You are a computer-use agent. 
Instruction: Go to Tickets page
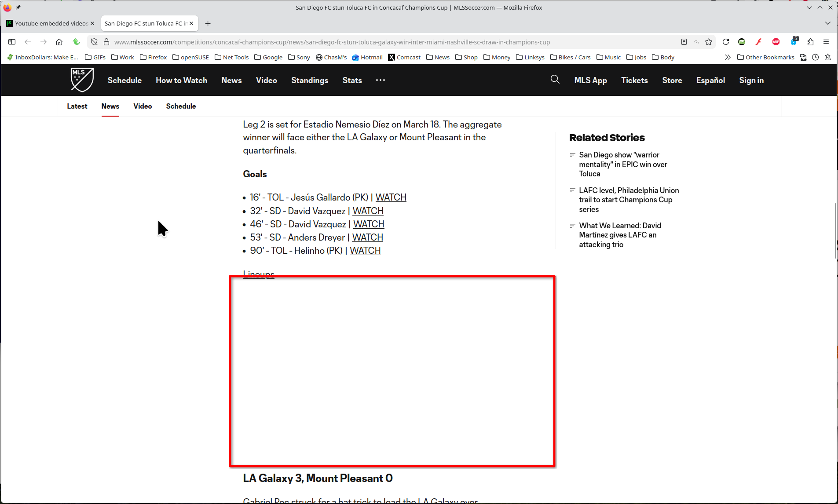(634, 80)
